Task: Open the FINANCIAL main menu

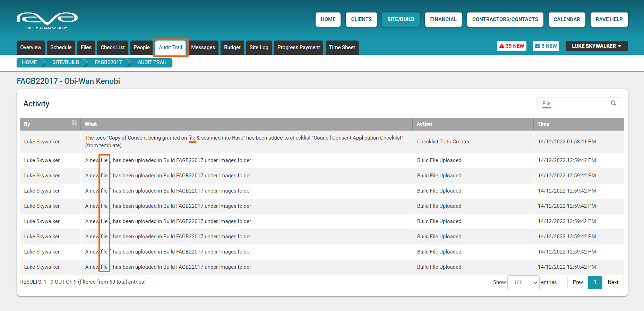Action: point(443,19)
